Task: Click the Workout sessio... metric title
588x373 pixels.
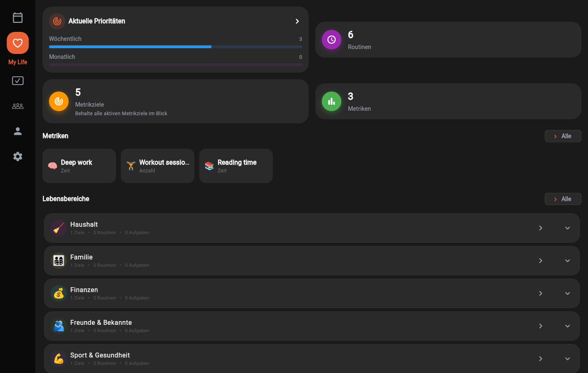Action: pyautogui.click(x=164, y=162)
